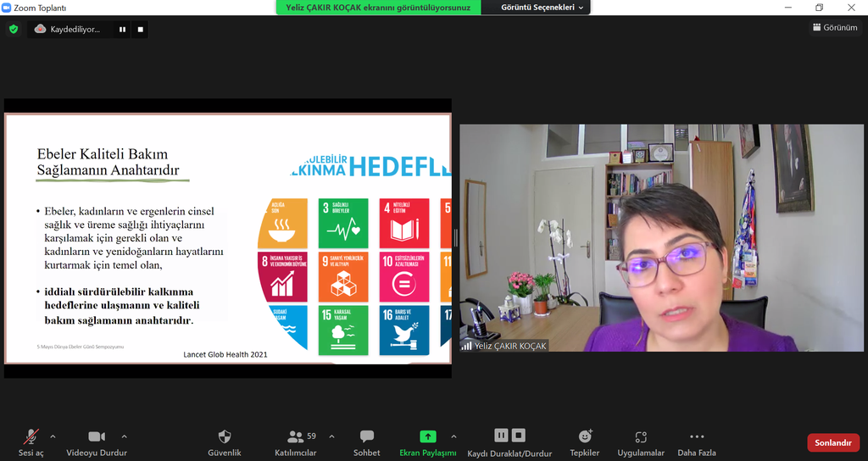Click the speaker's video feed
This screenshot has width=868, height=461.
(661, 237)
